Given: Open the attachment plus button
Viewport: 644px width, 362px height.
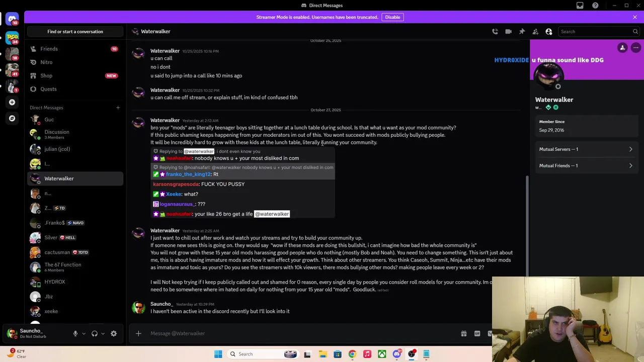Looking at the screenshot, I should click(138, 333).
